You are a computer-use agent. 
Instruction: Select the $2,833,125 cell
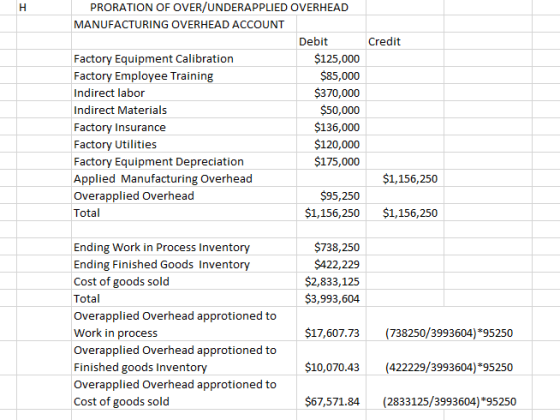pos(332,281)
